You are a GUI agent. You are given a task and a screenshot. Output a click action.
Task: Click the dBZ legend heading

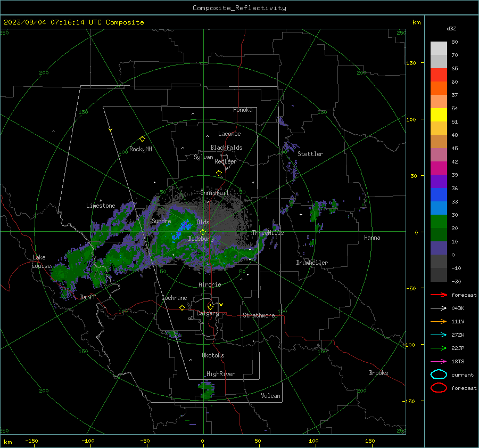[x=451, y=29]
